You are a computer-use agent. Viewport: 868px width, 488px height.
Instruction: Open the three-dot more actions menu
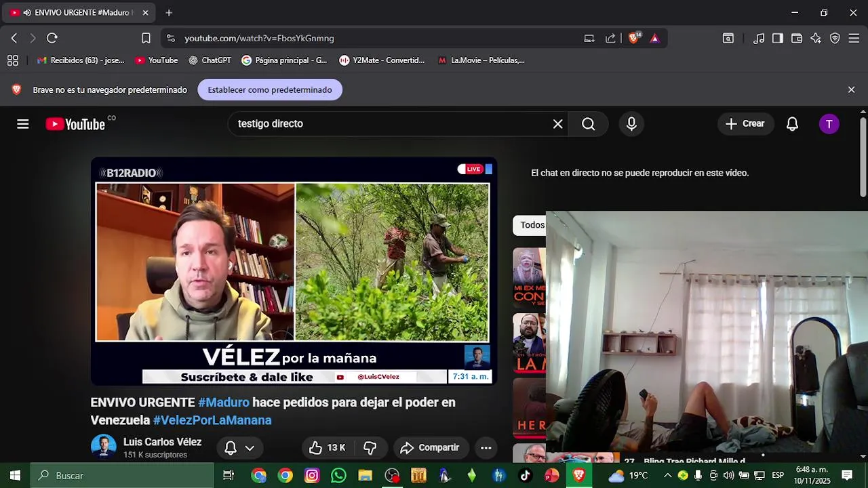(x=486, y=448)
